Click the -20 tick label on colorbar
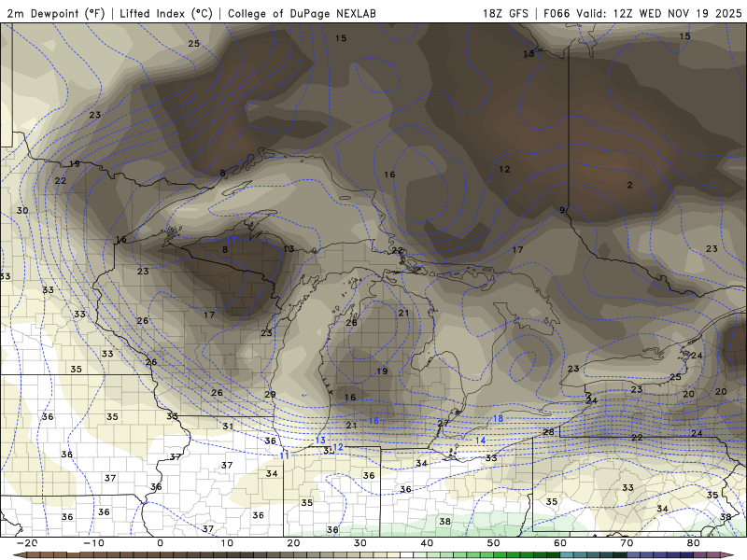Screen dimensions: 747x560 (27, 543)
